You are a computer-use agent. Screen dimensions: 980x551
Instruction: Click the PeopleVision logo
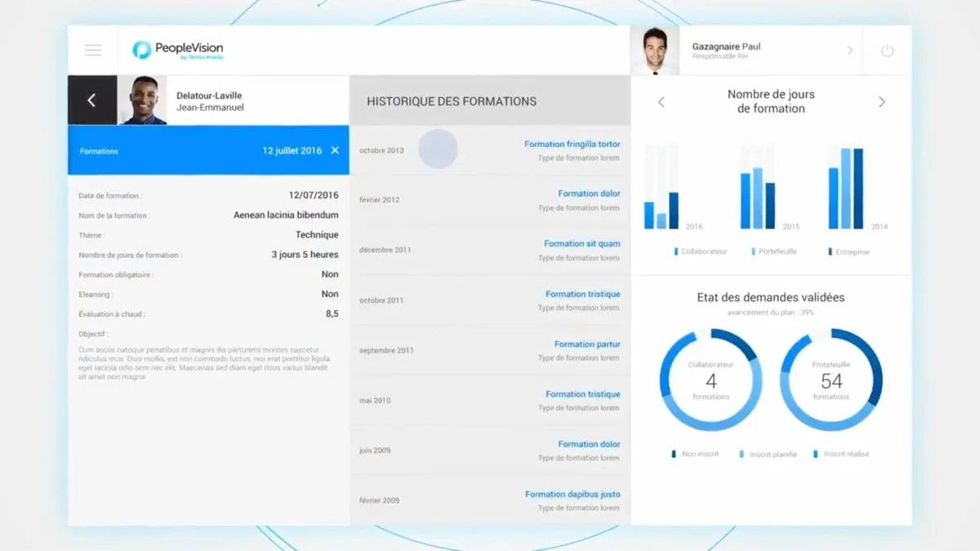click(x=178, y=50)
